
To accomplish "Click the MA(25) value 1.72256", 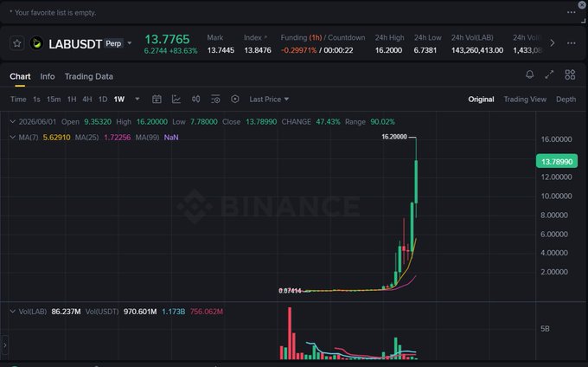I will (118, 138).
